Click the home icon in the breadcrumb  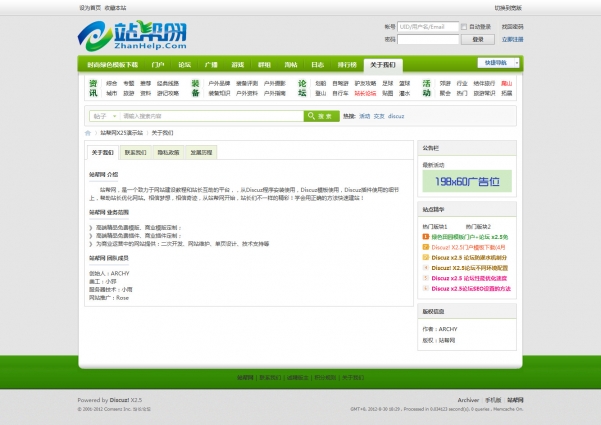pyautogui.click(x=88, y=132)
